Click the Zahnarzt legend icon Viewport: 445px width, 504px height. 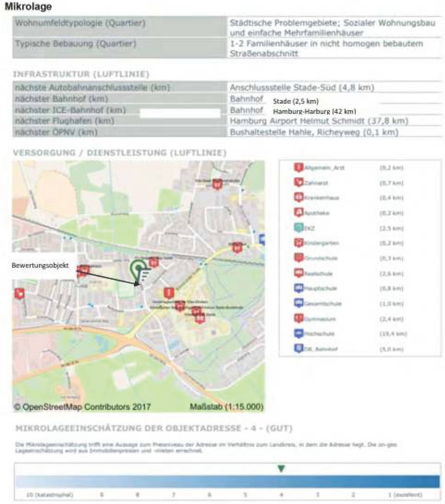click(299, 183)
